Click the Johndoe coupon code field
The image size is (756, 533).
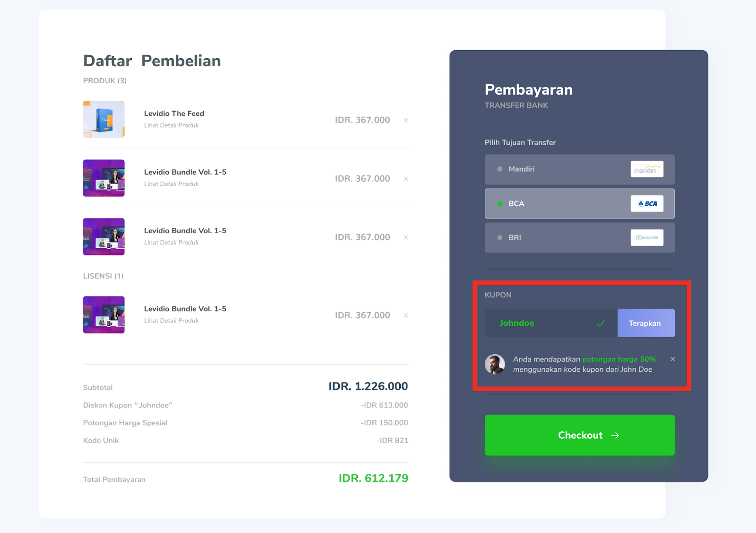(551, 323)
